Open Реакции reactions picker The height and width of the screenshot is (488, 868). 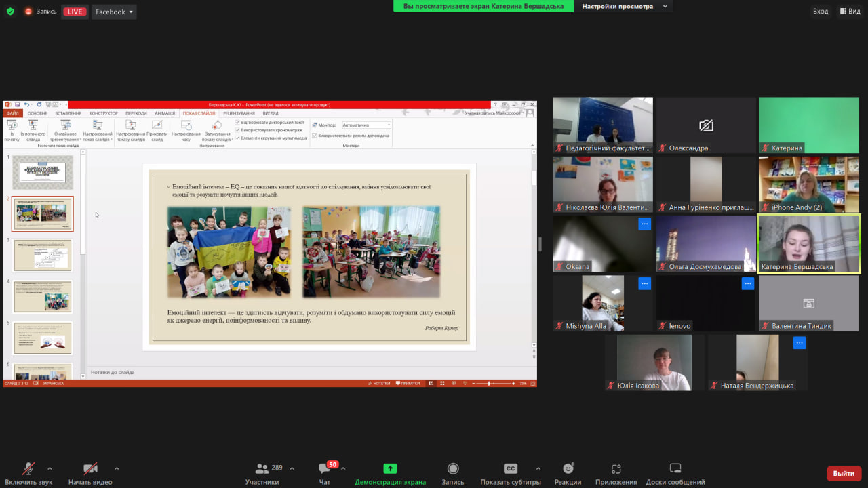[568, 469]
